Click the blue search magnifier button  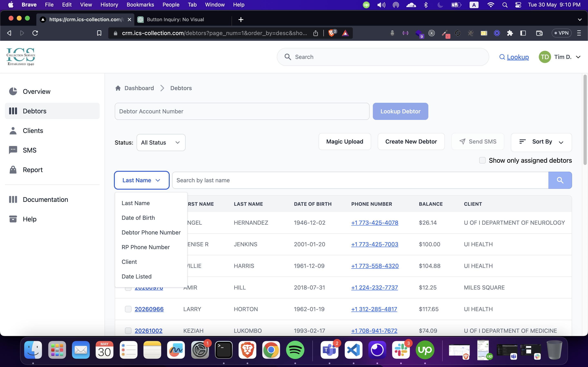click(560, 180)
